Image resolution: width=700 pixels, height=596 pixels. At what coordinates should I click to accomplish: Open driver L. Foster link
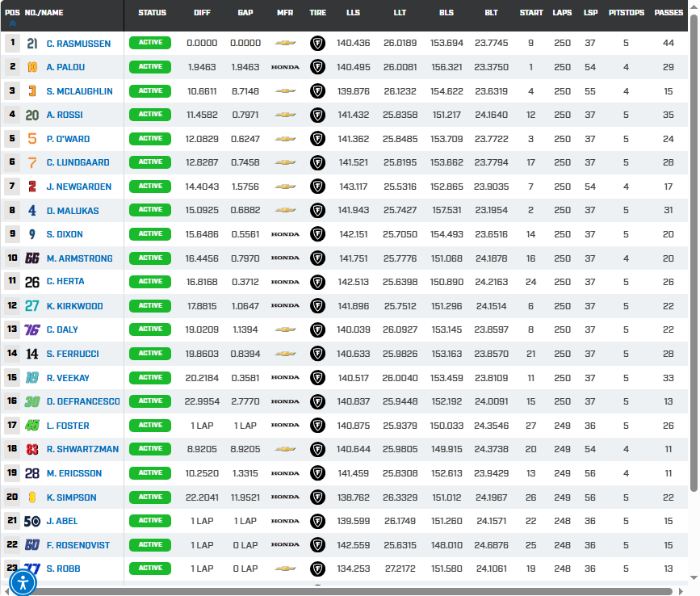click(68, 426)
